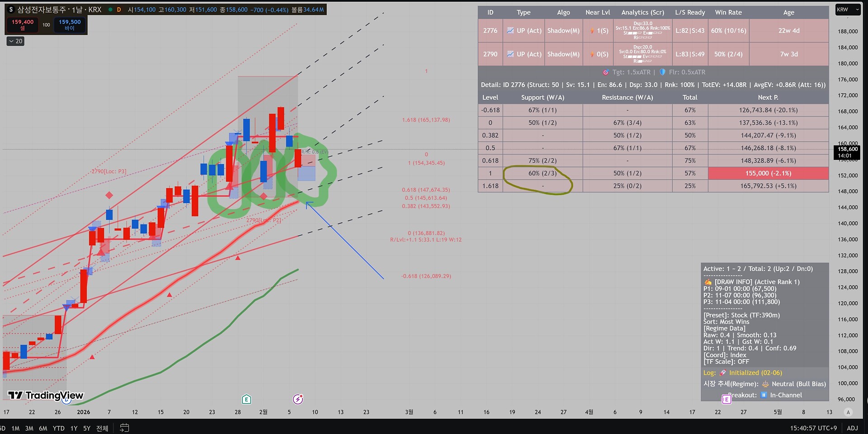Click the Detail: ID 2776 summary line
Image resolution: width=868 pixels, height=434 pixels.
point(653,85)
